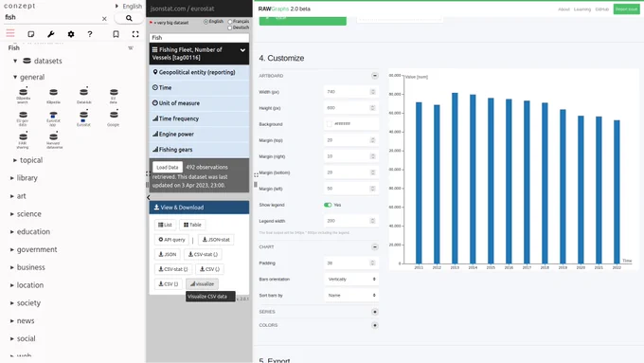Expand the society category
644x363 pixels.
(x=12, y=303)
